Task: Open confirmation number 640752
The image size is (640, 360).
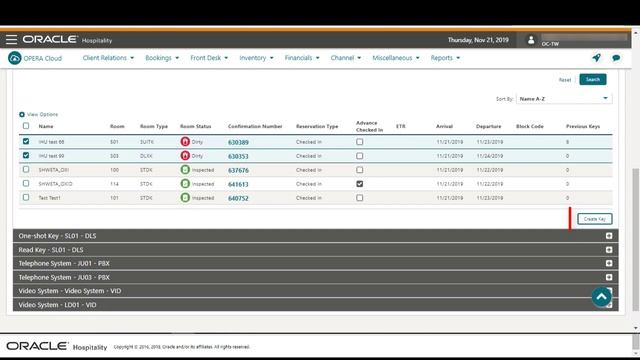Action: 238,198
